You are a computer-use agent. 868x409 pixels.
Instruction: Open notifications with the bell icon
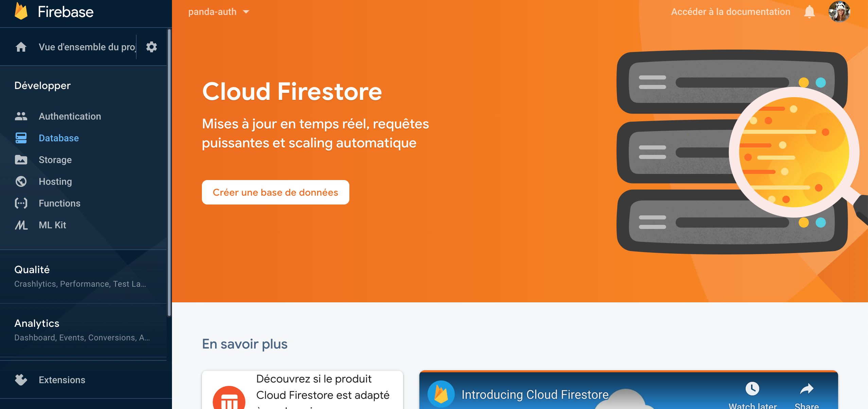point(809,11)
